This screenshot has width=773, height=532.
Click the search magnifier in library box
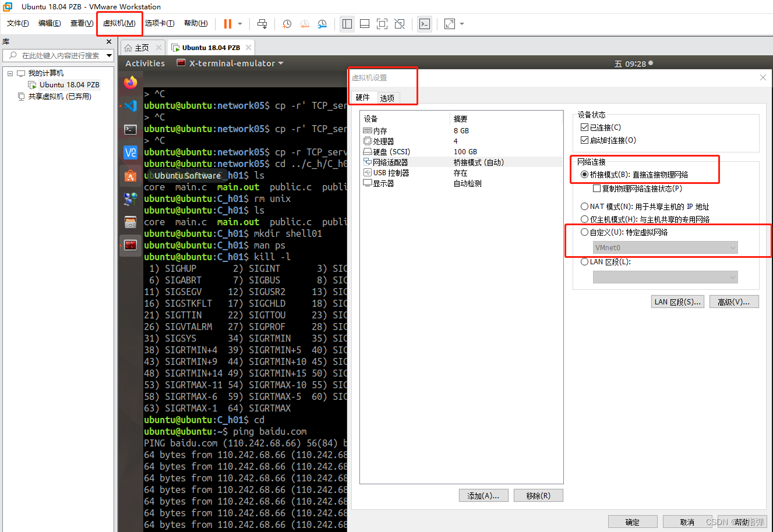pyautogui.click(x=13, y=55)
